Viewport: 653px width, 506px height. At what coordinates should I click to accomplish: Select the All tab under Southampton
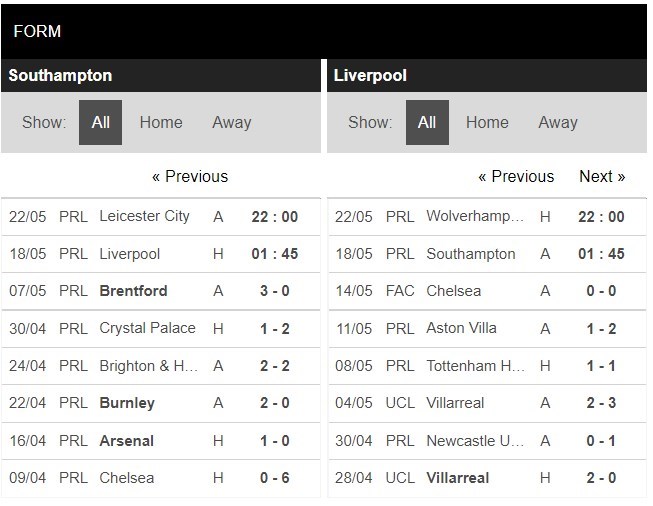101,122
